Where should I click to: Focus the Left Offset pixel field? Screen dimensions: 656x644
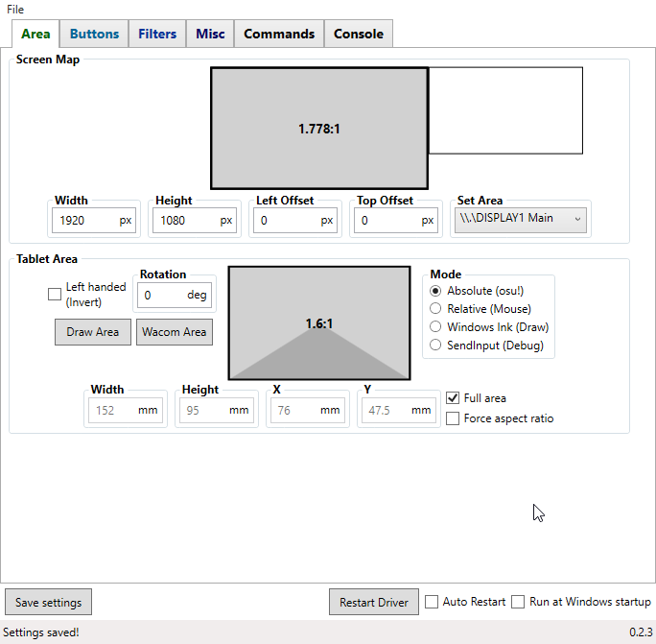[295, 220]
